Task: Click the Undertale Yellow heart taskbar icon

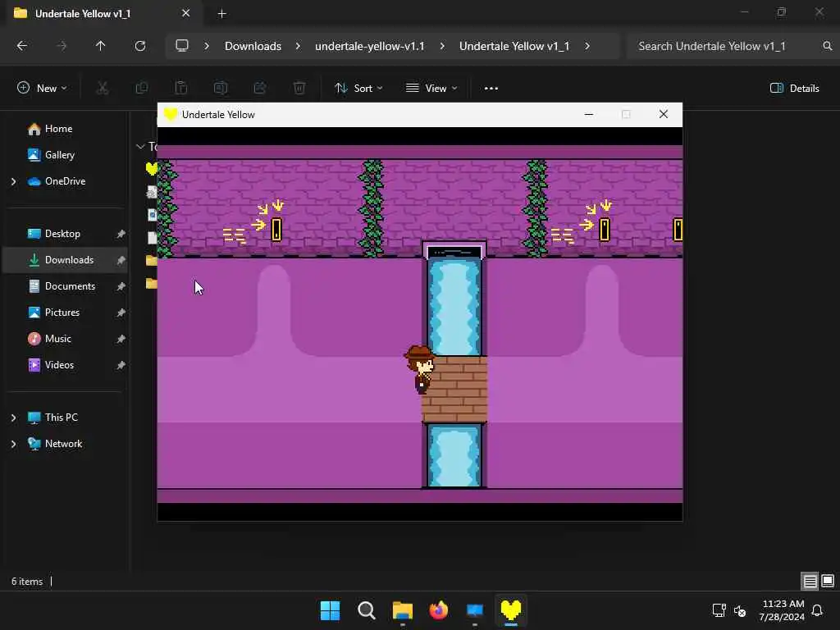Action: point(510,610)
